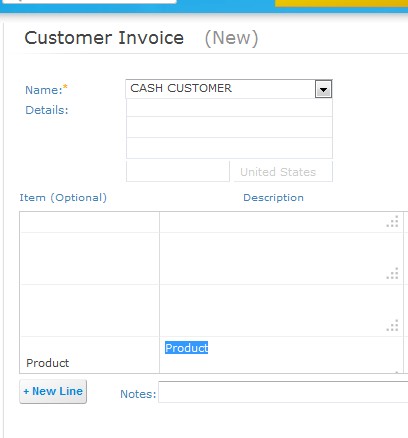Select the third row Description cell

click(281, 310)
